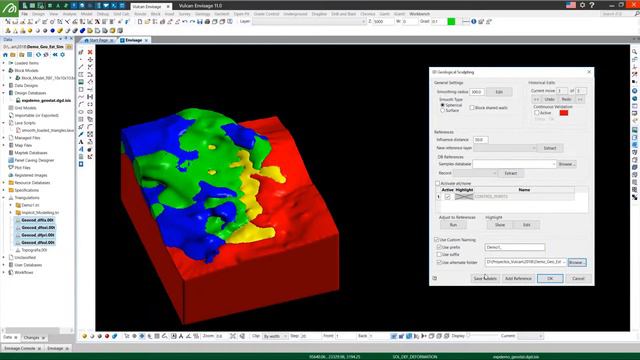Viewport: 640px width, 360px height.
Task: Select the Surface smooth type
Action: click(x=442, y=111)
